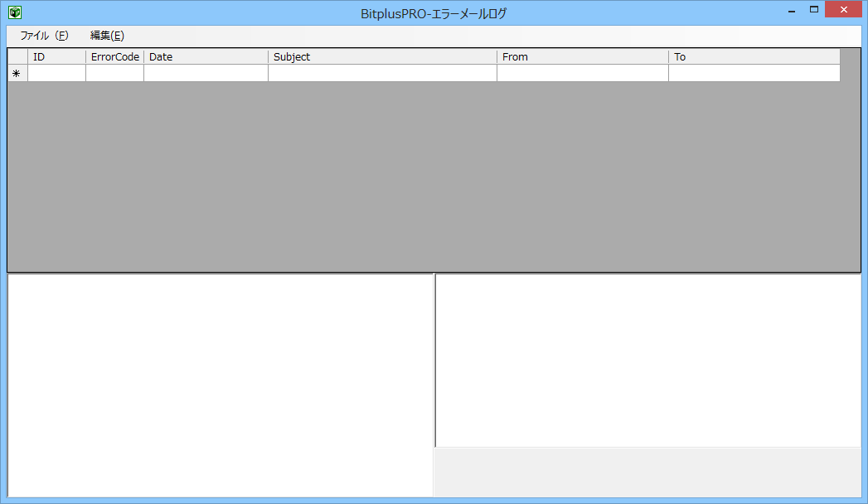
Task: Click the empty To cell
Action: click(754, 74)
